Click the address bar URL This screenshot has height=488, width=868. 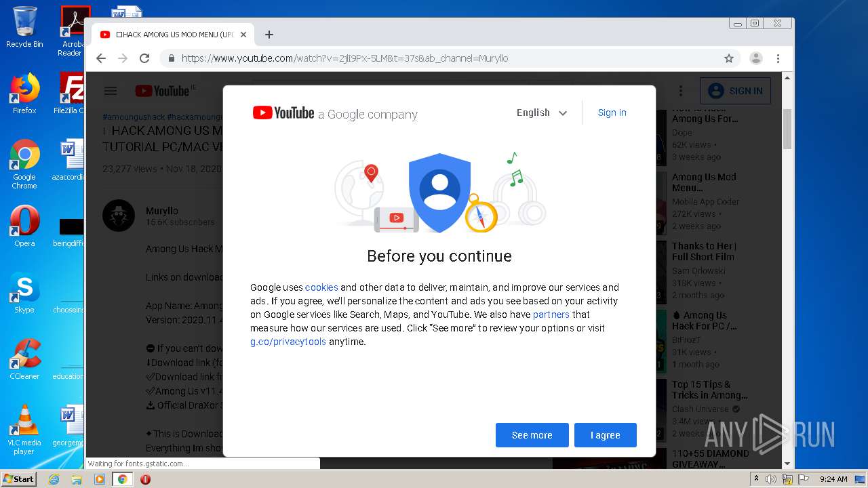[344, 58]
